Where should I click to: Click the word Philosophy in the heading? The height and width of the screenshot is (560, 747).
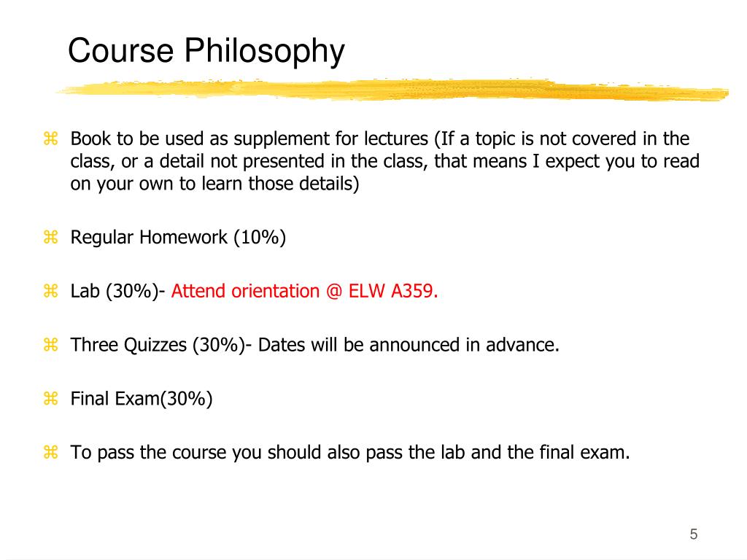click(x=264, y=51)
